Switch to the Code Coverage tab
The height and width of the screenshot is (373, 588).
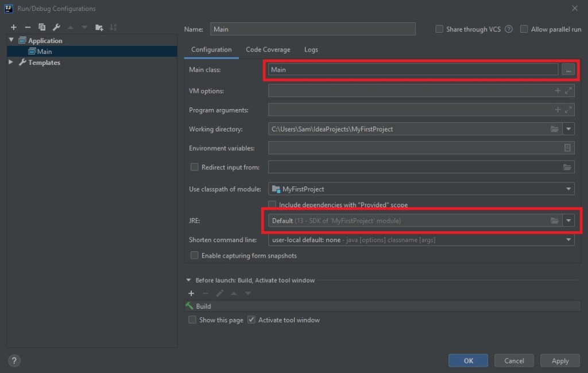pyautogui.click(x=268, y=49)
